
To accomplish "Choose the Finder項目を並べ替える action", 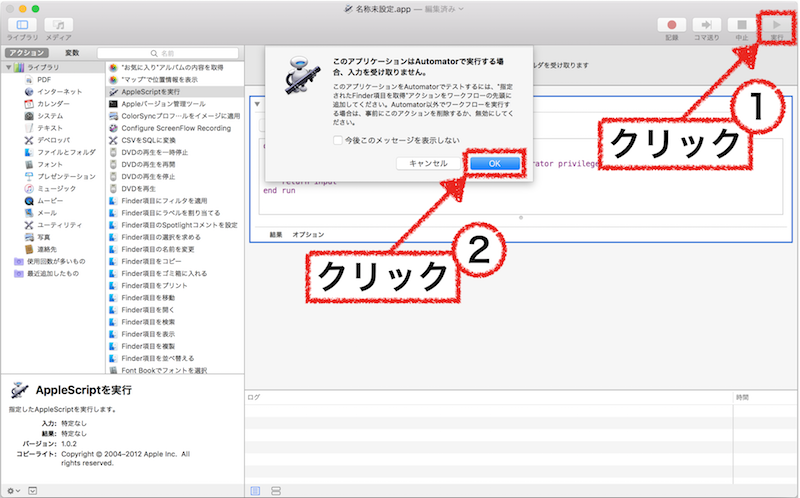I will pyautogui.click(x=174, y=358).
